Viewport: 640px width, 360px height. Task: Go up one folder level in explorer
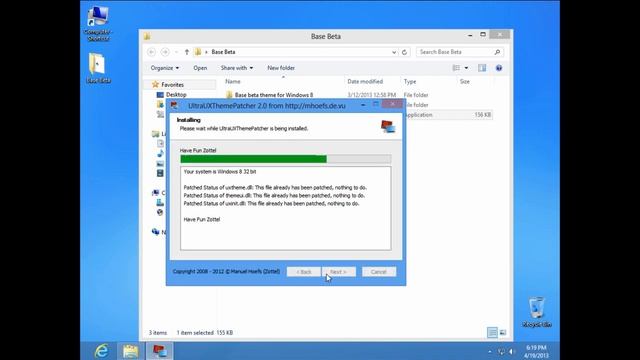[187, 52]
